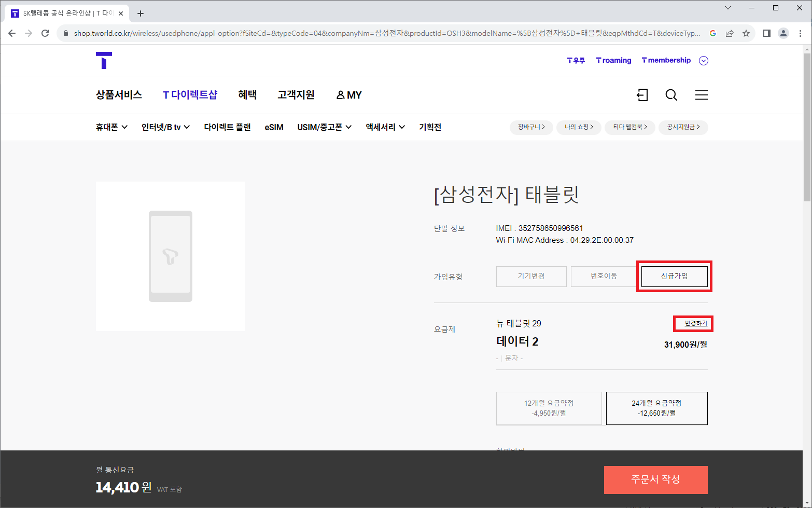Viewport: 812px width, 508px height.
Task: Open Chrome three-dot menu
Action: (800, 33)
